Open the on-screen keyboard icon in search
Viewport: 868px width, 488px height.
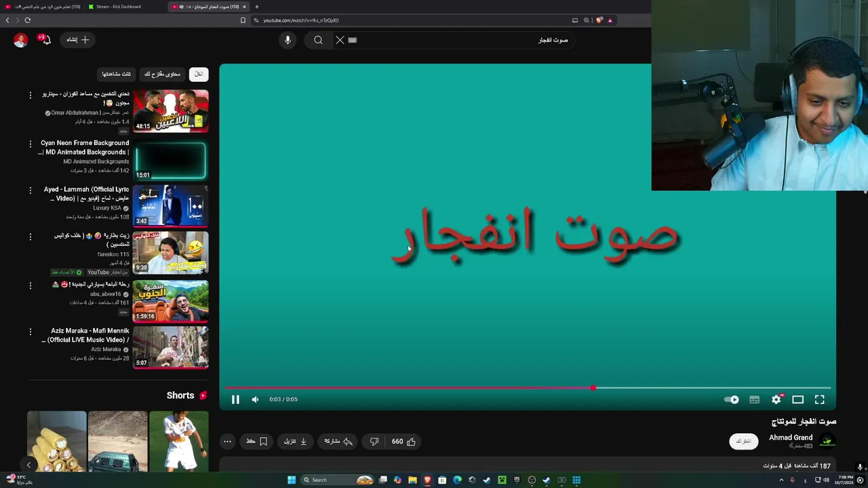pos(353,40)
